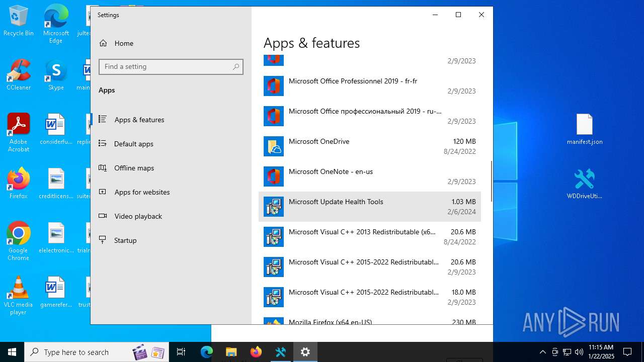Click the Visual C++ 2013 installer icon
This screenshot has height=362, width=644.
(x=274, y=237)
